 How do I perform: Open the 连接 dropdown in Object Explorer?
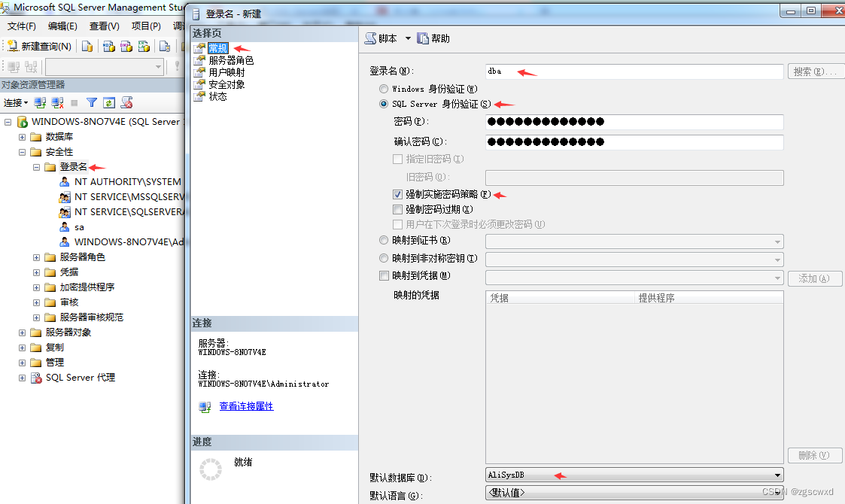[16, 102]
